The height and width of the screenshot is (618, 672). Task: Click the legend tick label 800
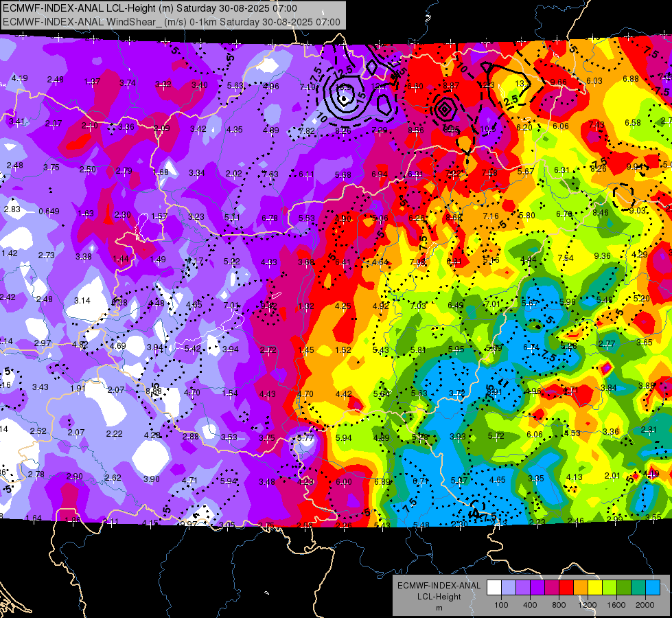559,605
